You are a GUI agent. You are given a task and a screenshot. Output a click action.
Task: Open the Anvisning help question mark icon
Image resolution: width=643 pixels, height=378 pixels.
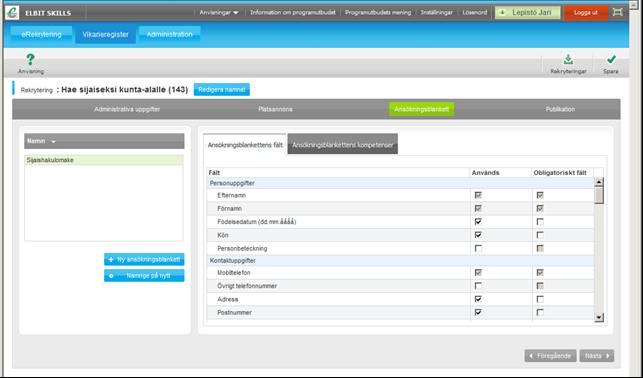click(30, 60)
